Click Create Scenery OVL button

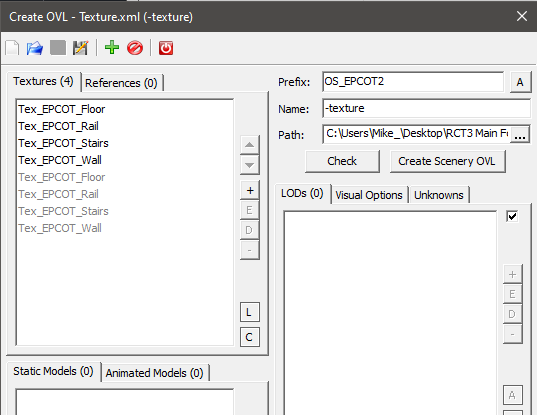[x=447, y=161]
